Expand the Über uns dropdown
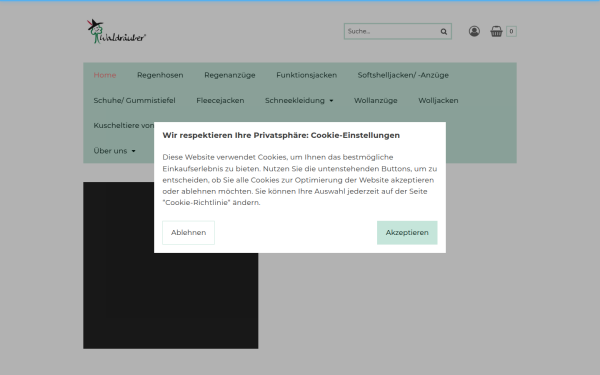Viewport: 600px width, 375px height. tap(114, 151)
